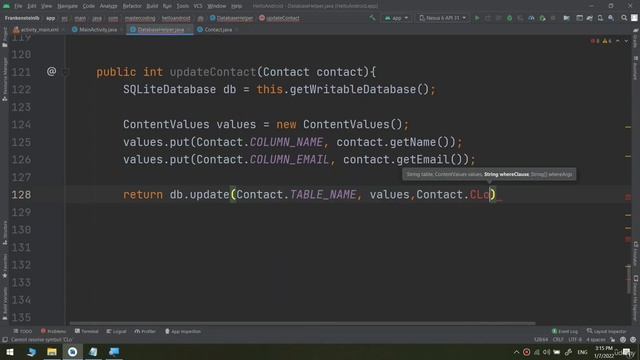Open the App Inspection tool window
Image resolution: width=640 pixels, height=360 pixels.
pyautogui.click(x=183, y=331)
